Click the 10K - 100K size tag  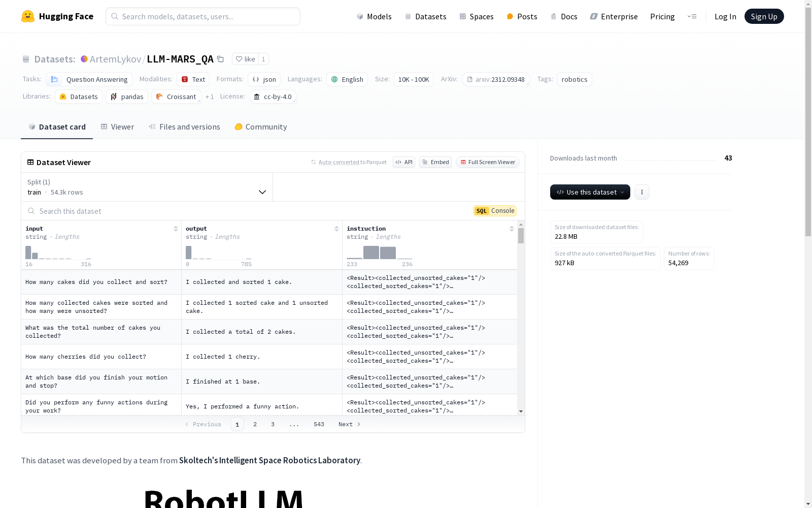[x=414, y=79]
